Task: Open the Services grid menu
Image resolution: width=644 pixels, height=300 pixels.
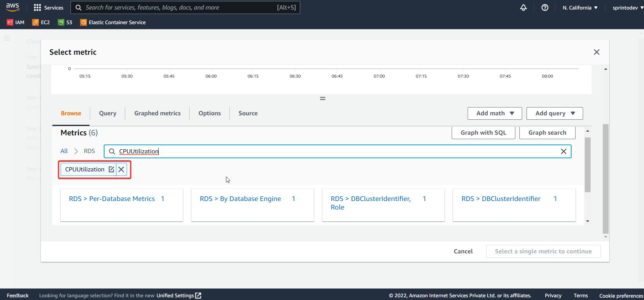Action: pos(49,7)
